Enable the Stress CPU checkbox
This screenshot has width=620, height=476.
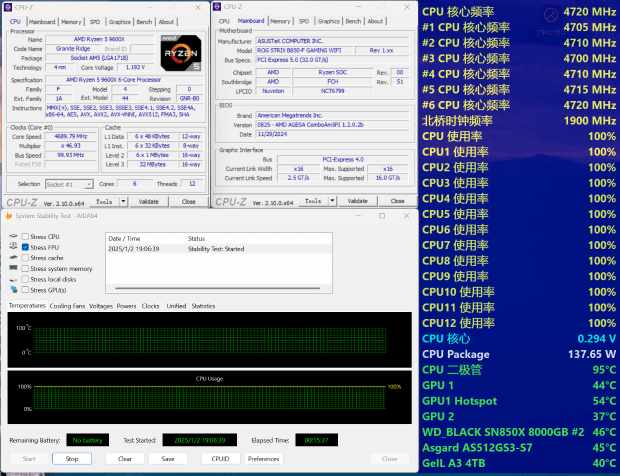(25, 236)
